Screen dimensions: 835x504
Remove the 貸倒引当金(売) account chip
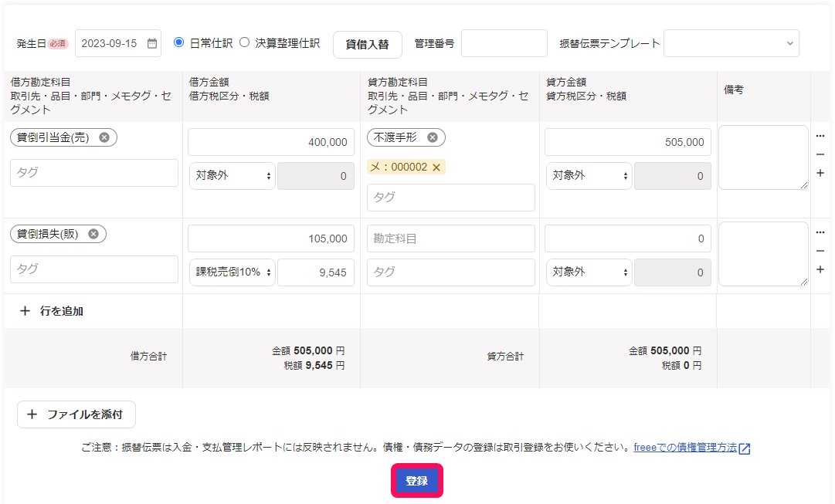(x=104, y=137)
